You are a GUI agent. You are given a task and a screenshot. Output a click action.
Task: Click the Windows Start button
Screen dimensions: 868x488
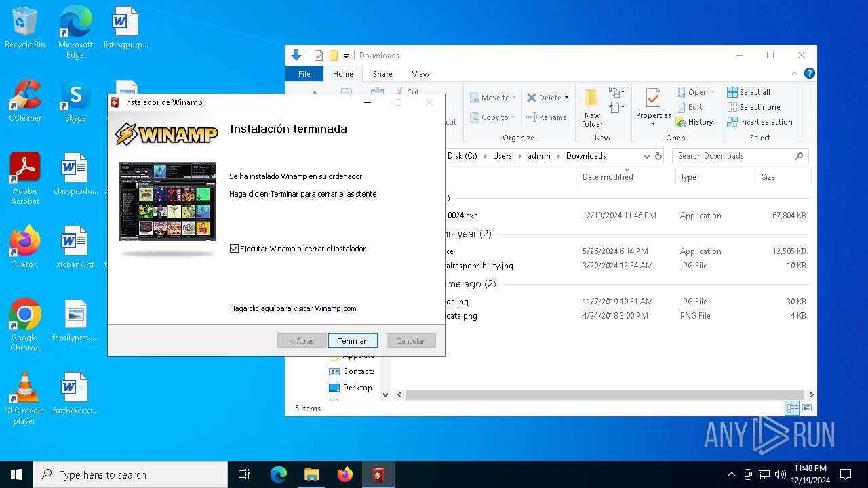coord(16,474)
